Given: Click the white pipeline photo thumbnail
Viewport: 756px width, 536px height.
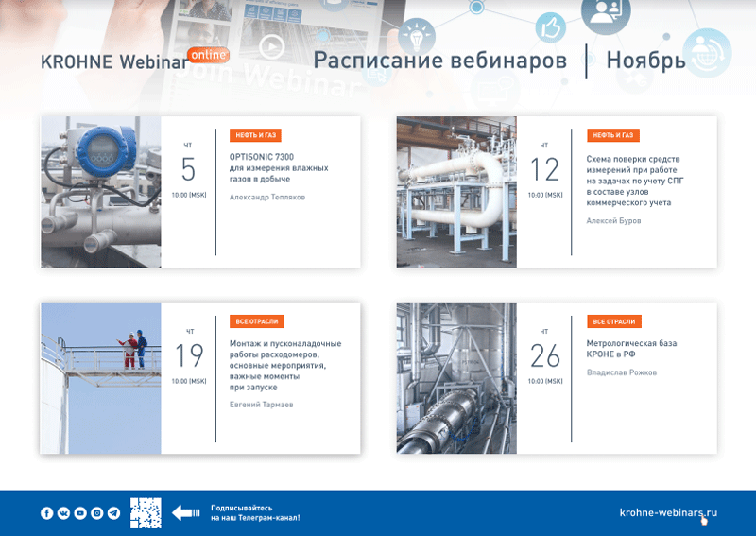Looking at the screenshot, I should click(x=456, y=192).
